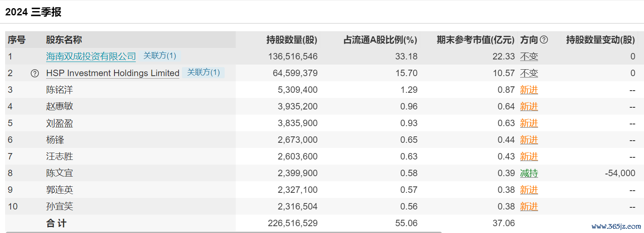This screenshot has height=233, width=644.
Task: Click 新进 link for 汪志胜
Action: [529, 156]
